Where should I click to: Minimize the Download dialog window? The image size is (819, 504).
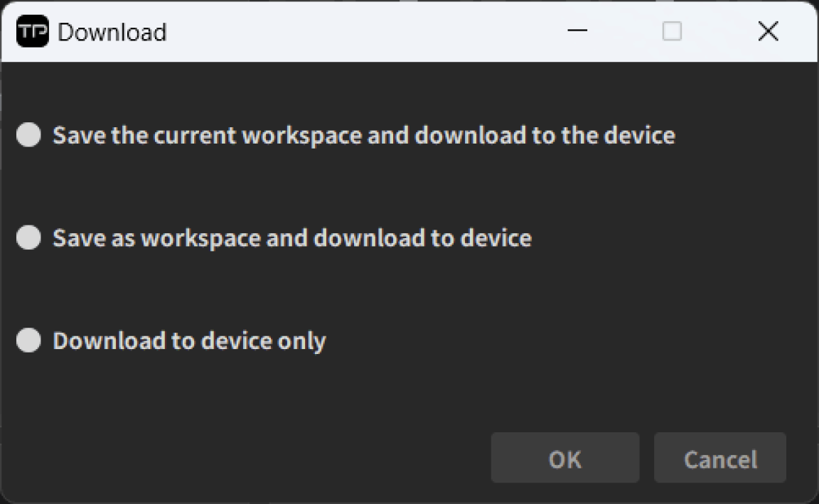pyautogui.click(x=577, y=32)
